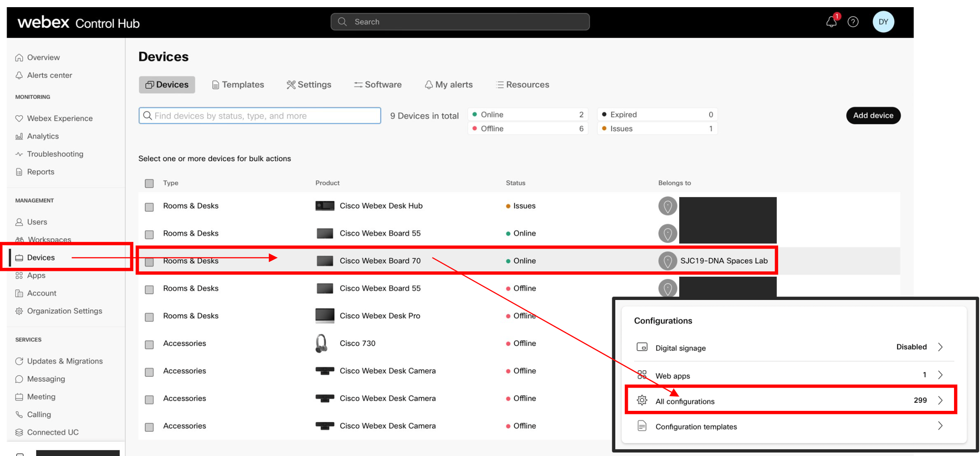
Task: Click the Add device button
Action: (873, 115)
